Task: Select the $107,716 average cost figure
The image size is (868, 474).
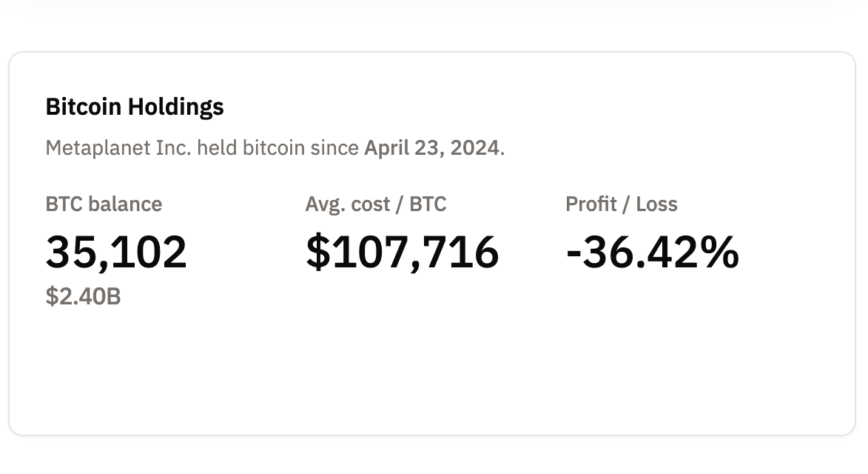Action: tap(402, 252)
